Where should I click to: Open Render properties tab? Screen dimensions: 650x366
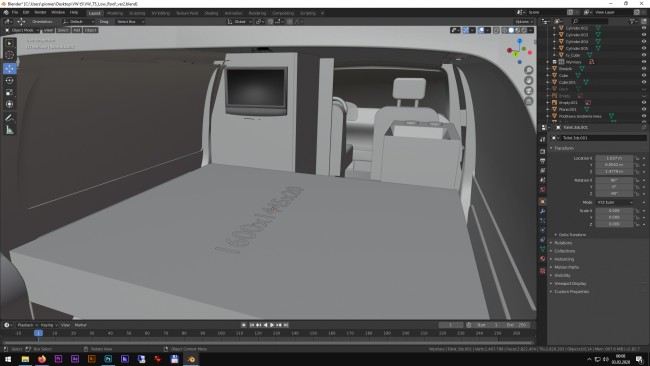(543, 151)
